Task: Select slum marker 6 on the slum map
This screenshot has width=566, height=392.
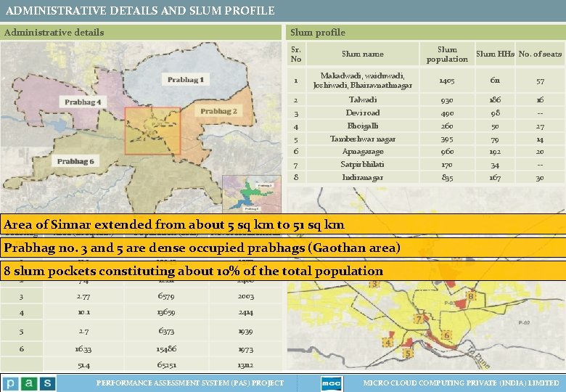Action: 446,335
